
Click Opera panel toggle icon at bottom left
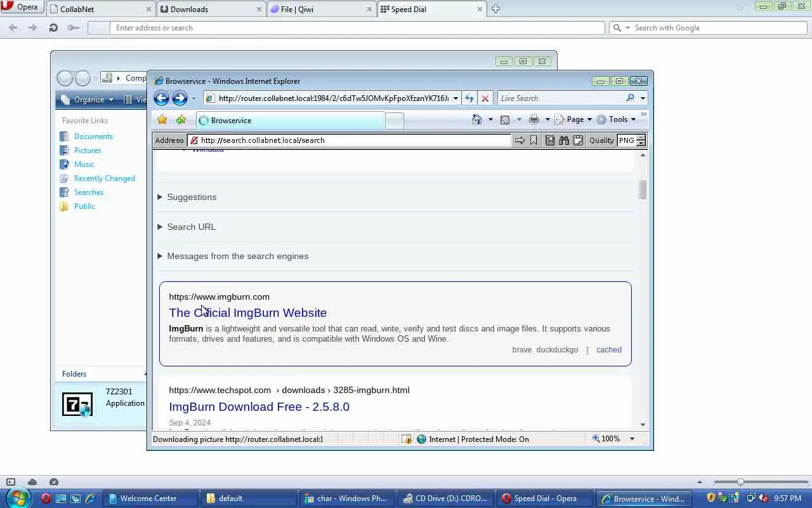(x=11, y=482)
